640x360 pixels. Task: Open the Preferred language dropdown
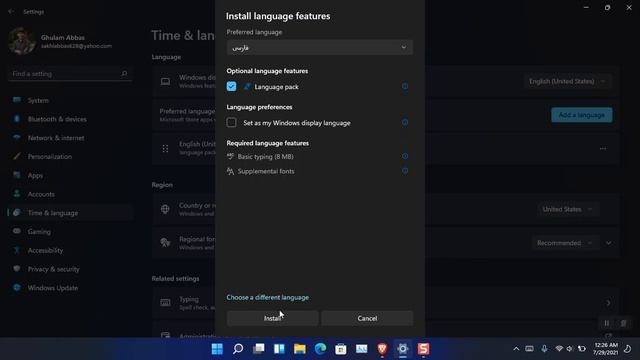click(320, 47)
